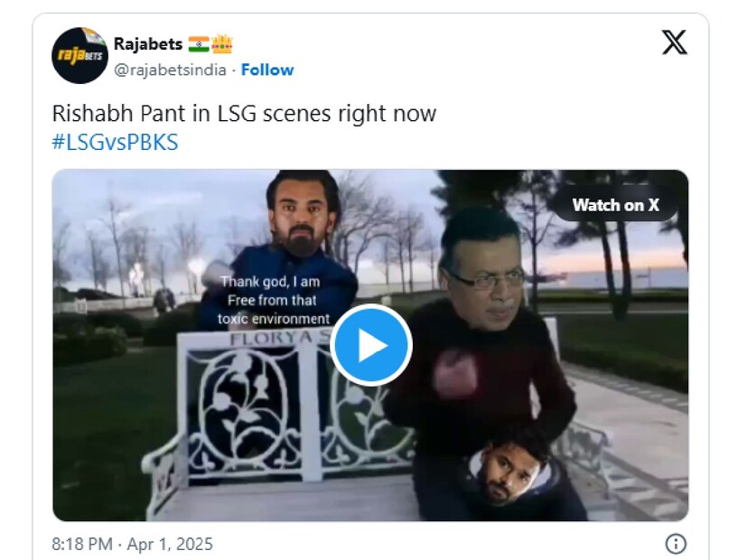Click the "Rishabh Pant in LSG scenes" tweet text
Image resolution: width=747 pixels, height=560 pixels.
click(x=244, y=114)
